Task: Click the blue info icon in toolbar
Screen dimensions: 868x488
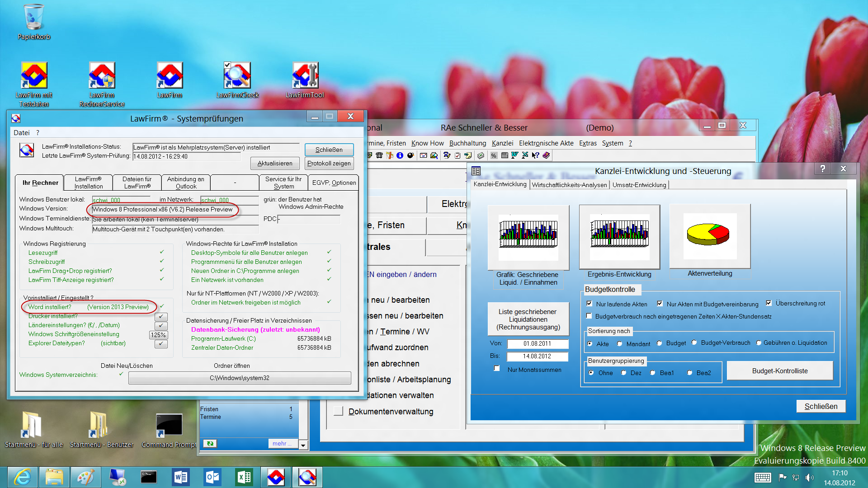Action: pos(400,155)
